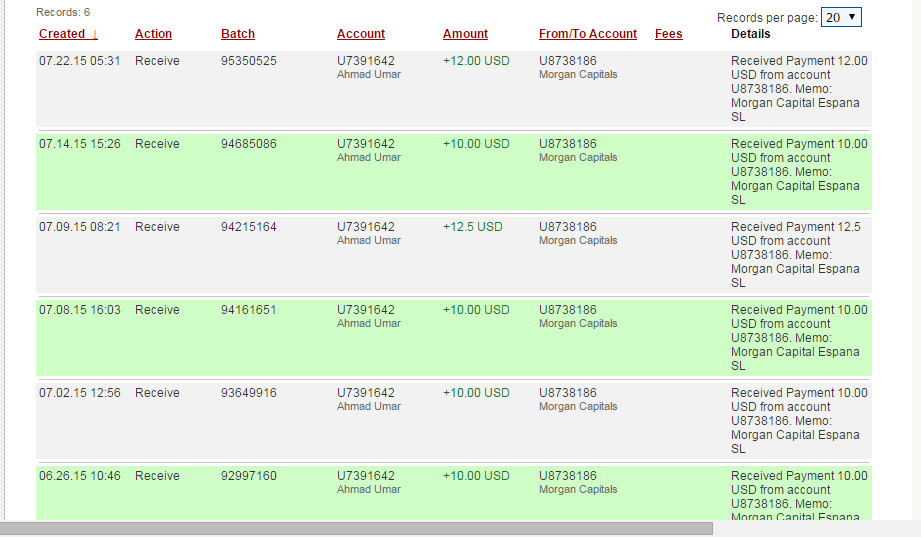The image size is (921, 537).
Task: Click the date 07.14.15 15:26
Action: click(x=80, y=144)
